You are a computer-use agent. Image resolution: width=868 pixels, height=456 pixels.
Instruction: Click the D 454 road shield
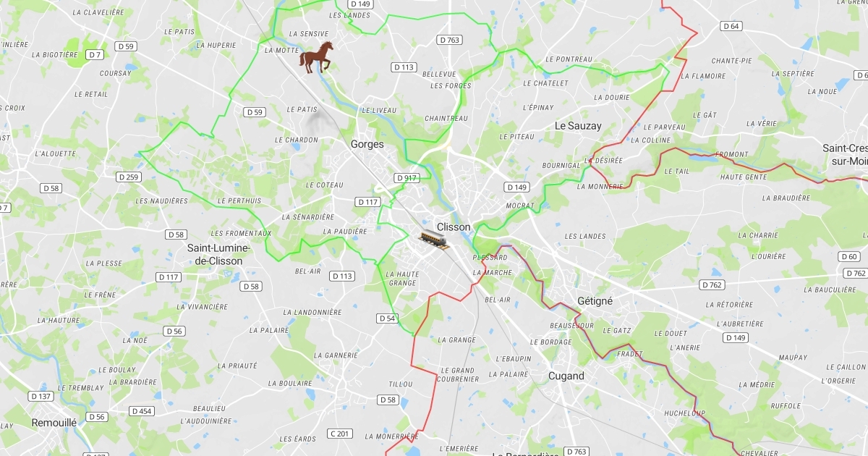142,411
